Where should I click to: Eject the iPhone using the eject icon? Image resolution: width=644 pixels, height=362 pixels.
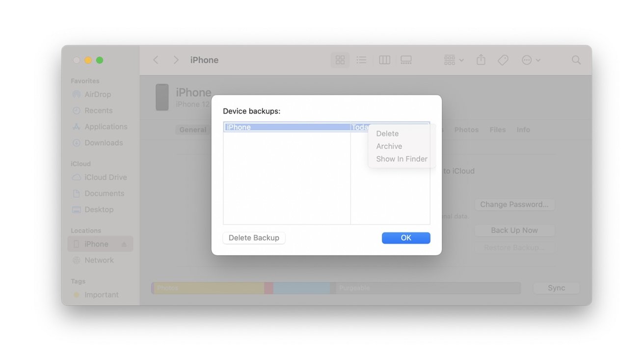[124, 244]
